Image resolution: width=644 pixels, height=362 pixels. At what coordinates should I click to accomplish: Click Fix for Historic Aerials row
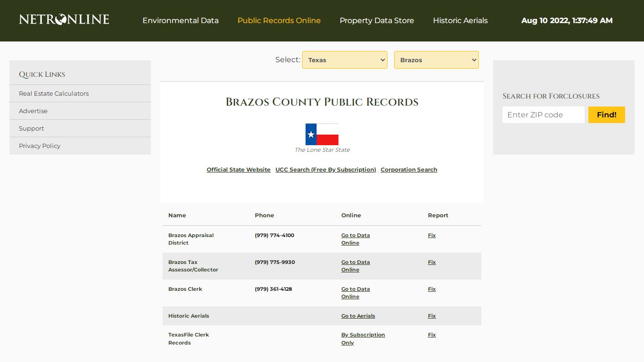432,316
